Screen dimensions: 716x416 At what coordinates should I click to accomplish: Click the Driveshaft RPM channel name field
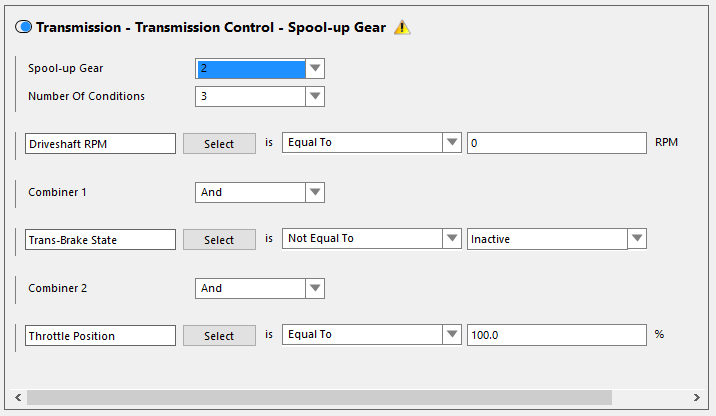click(x=100, y=143)
